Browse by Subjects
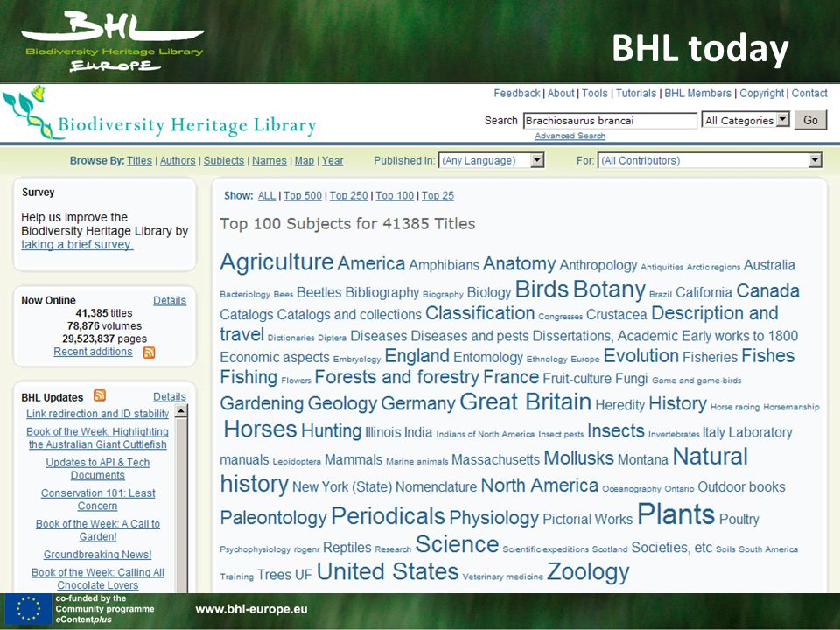The image size is (840, 630). click(223, 161)
